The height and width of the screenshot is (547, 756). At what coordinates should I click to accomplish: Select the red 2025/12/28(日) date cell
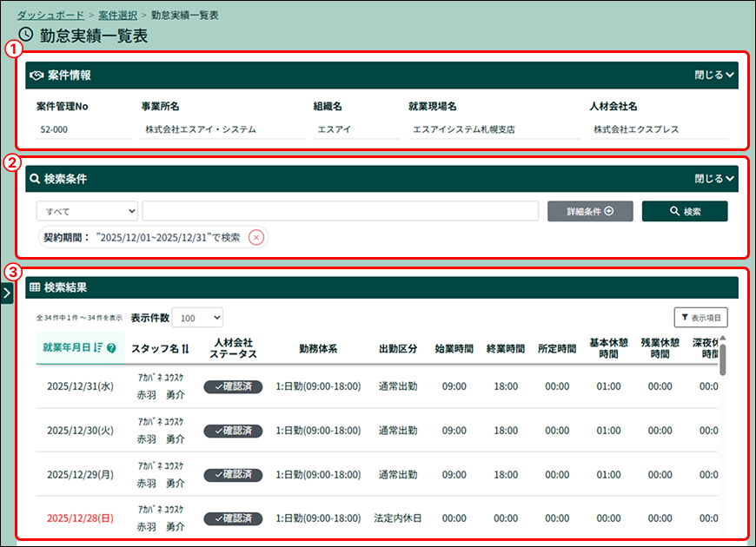[x=81, y=518]
